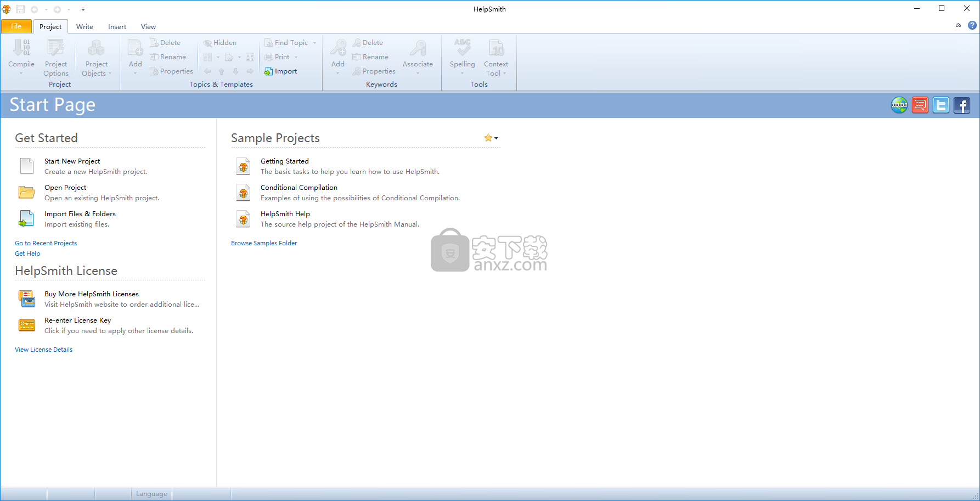Open the HelpSmith website globe icon
This screenshot has width=980, height=501.
[899, 105]
